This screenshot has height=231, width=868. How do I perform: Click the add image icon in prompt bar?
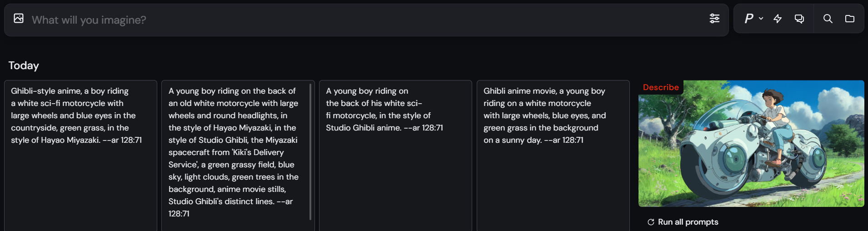pyautogui.click(x=19, y=19)
